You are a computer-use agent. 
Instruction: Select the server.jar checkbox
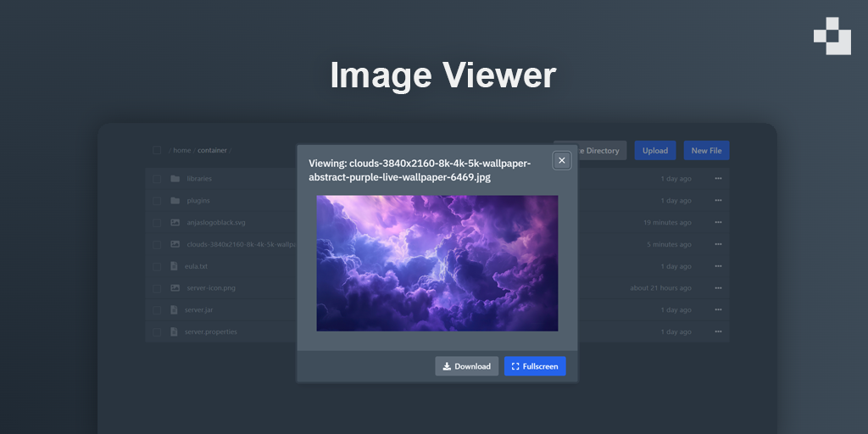click(157, 310)
